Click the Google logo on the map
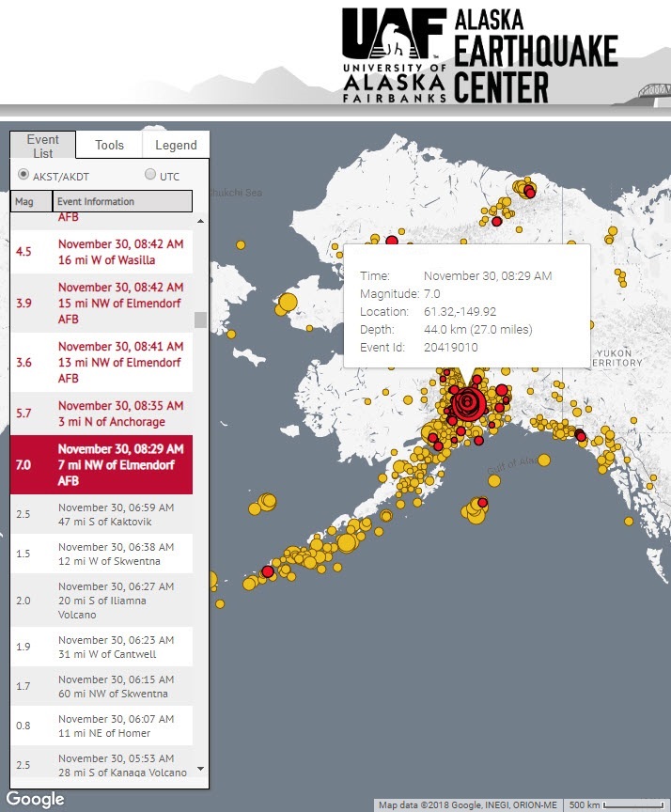This screenshot has height=812, width=671. 36,799
